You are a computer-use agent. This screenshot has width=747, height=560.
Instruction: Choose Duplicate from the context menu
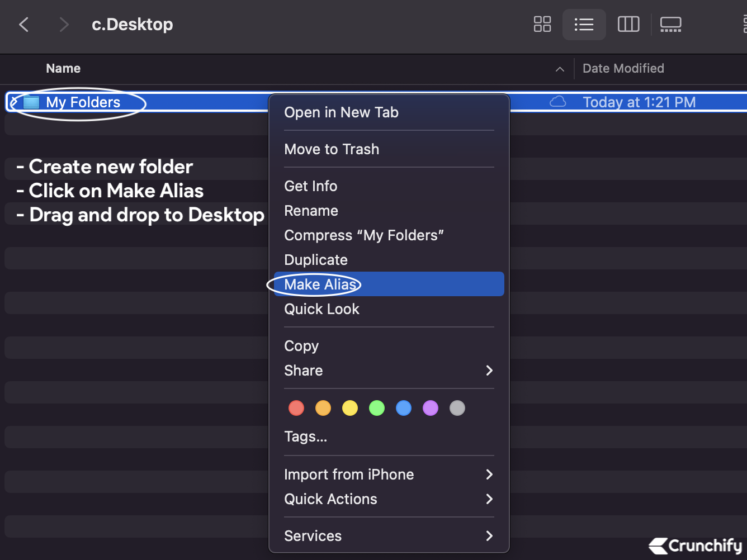[389, 260]
